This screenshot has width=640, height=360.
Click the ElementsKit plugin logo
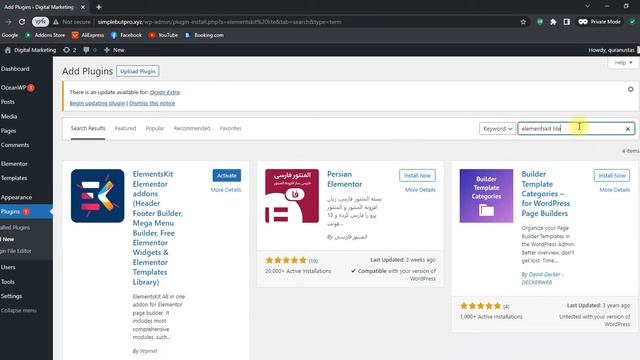(98, 196)
